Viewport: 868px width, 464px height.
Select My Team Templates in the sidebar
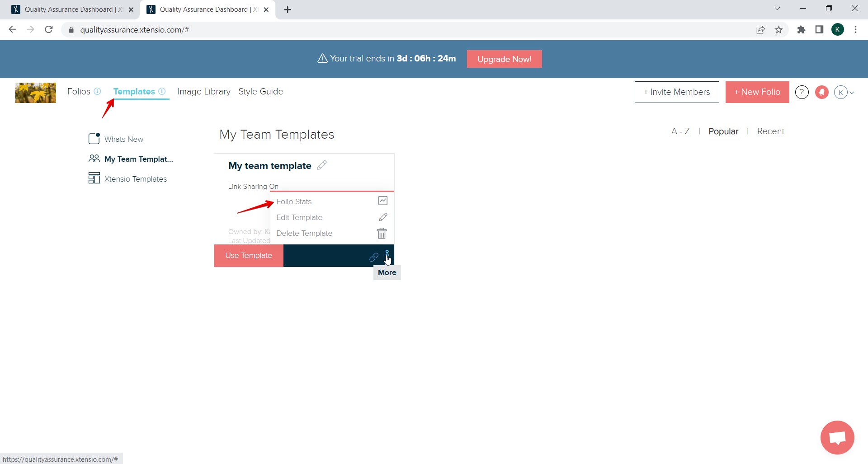pos(131,159)
